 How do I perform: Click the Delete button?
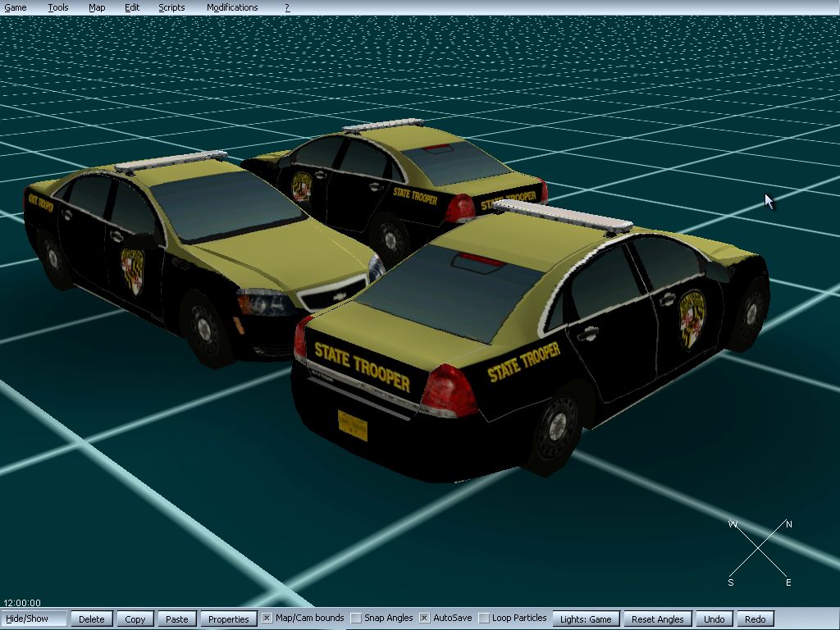tap(92, 619)
